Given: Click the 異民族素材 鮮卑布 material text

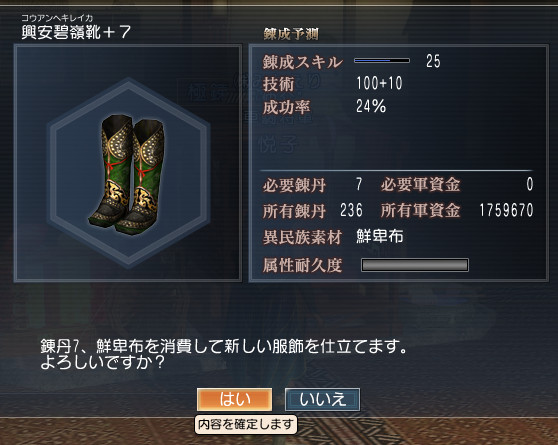Looking at the screenshot, I should [x=380, y=236].
